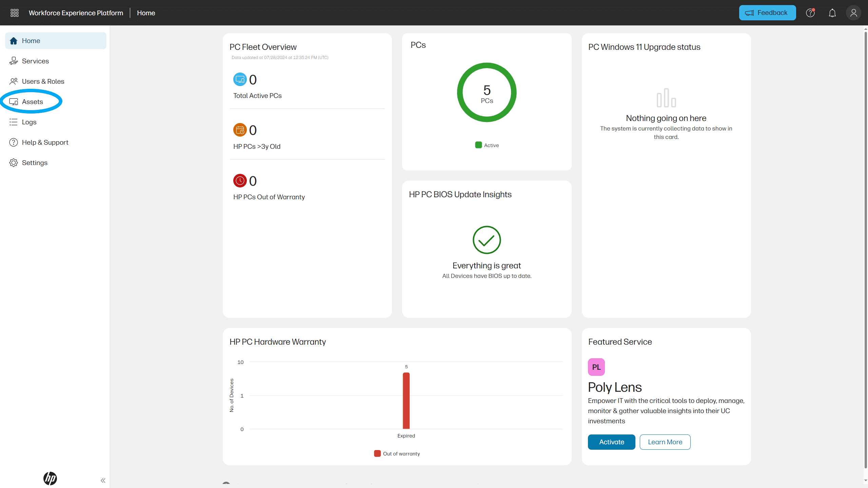Click the HP logo in sidebar footer
This screenshot has height=488, width=868.
(50, 478)
